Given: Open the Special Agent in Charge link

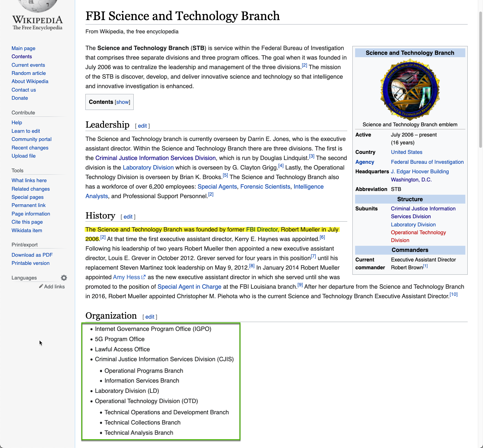Looking at the screenshot, I should pos(189,287).
